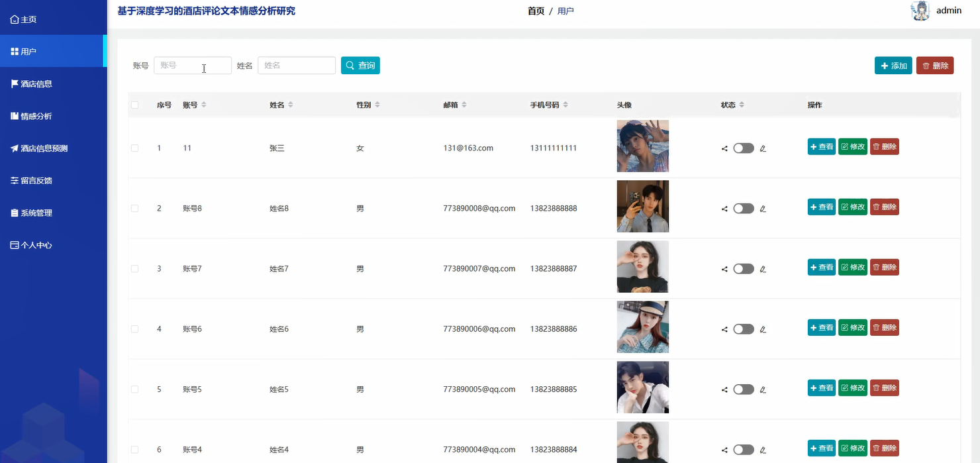Image resolution: width=980 pixels, height=463 pixels.
Task: Click the top-right red 删除 batch button
Action: point(935,66)
